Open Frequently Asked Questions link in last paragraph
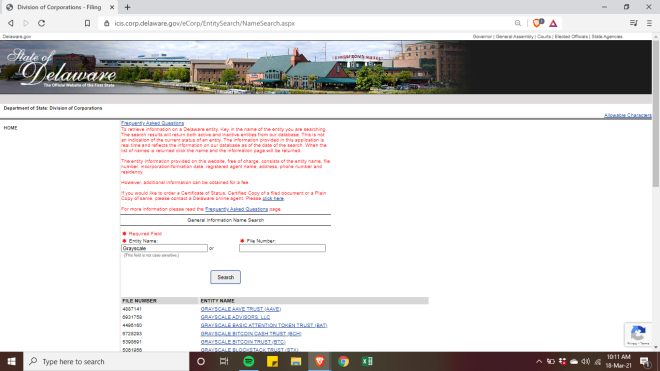 click(x=237, y=209)
